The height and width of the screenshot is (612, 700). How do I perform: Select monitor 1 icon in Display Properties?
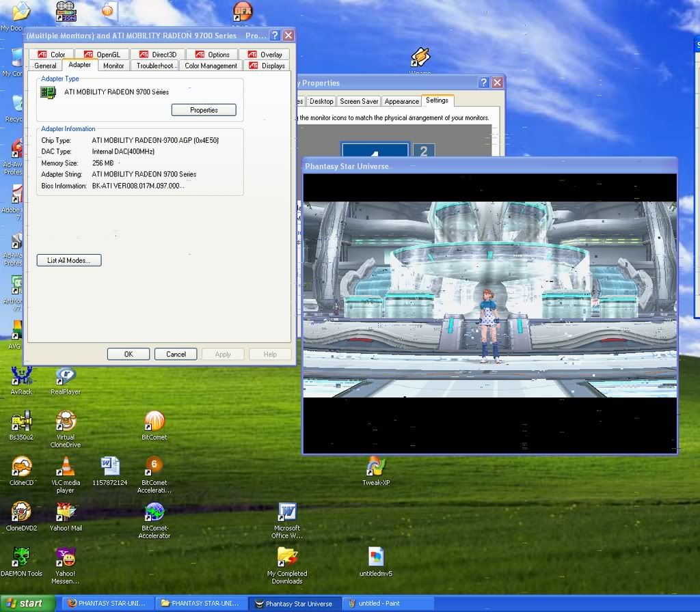point(375,150)
